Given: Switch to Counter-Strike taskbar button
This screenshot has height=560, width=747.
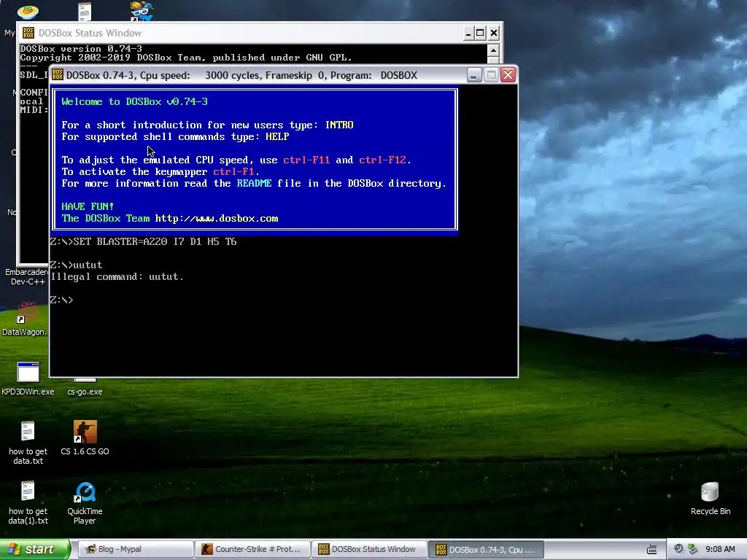Looking at the screenshot, I should [252, 550].
